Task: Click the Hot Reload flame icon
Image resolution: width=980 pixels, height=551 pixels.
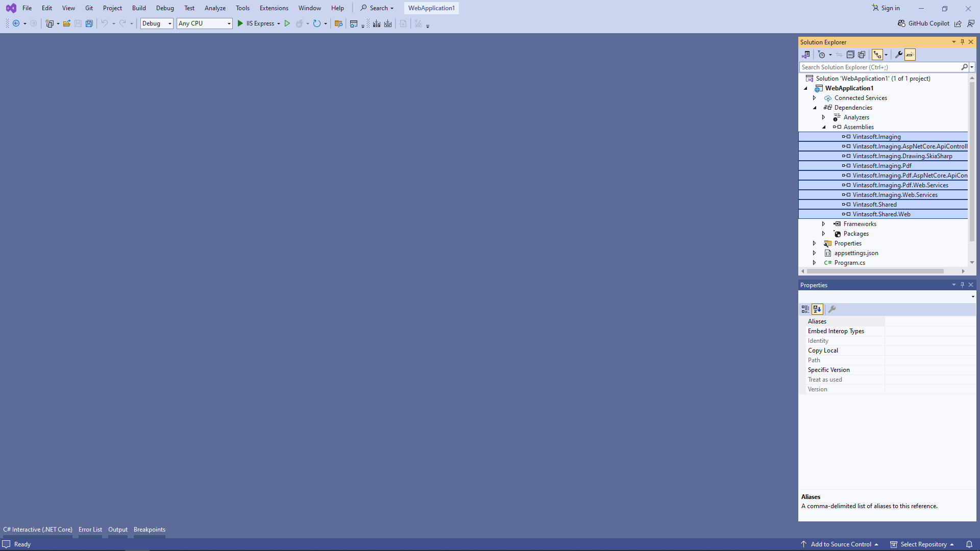Action: pyautogui.click(x=300, y=23)
